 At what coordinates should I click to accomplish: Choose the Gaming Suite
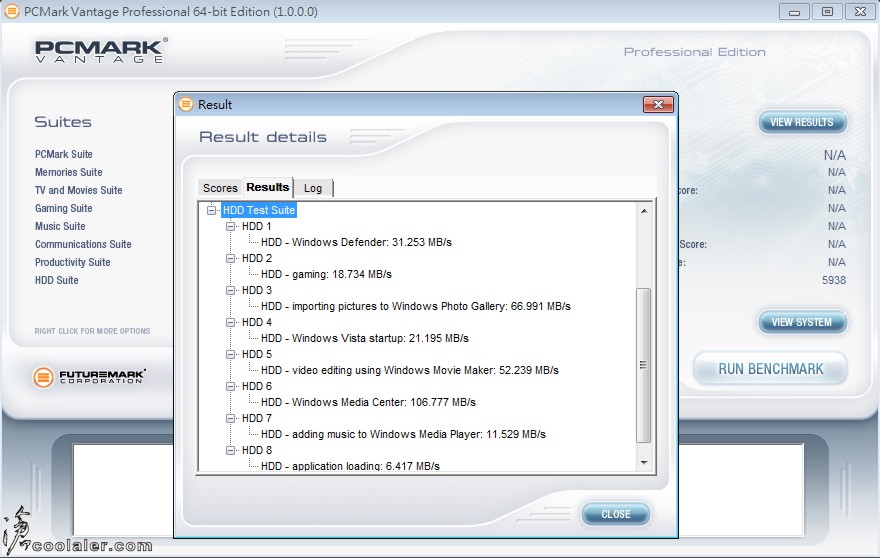63,208
